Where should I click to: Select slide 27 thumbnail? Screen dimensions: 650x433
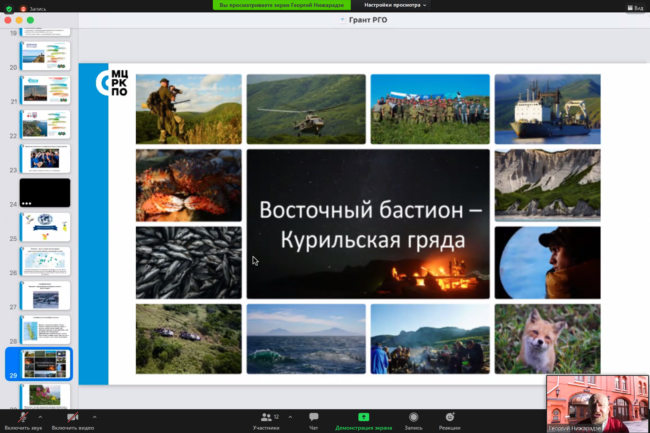pyautogui.click(x=45, y=295)
